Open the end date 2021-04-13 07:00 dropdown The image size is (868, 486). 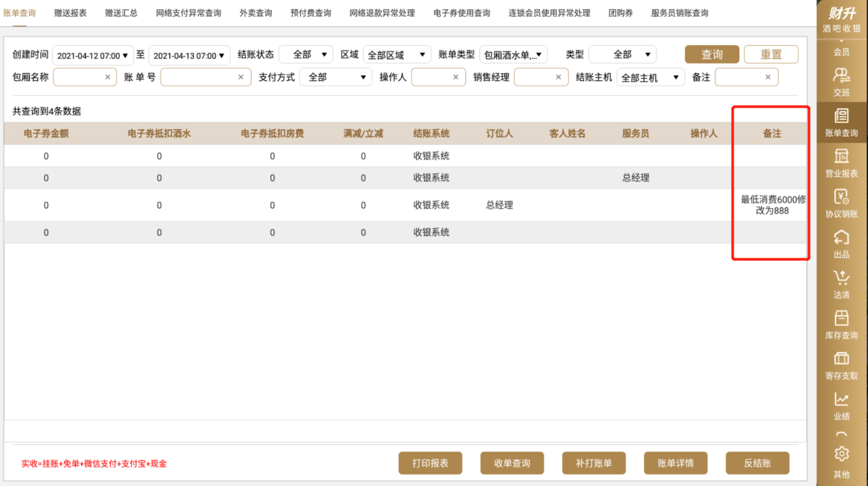(189, 55)
